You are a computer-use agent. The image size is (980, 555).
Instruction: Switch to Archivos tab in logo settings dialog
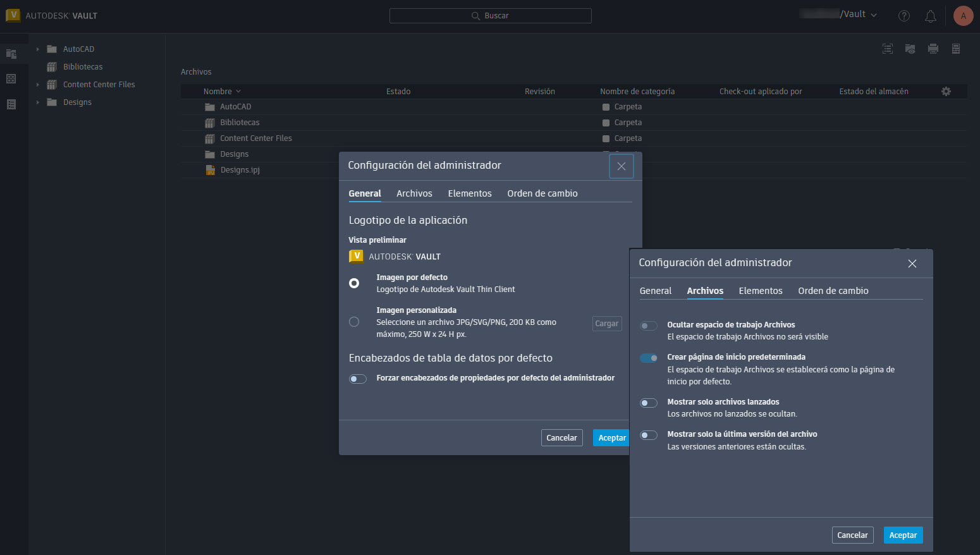[414, 193]
